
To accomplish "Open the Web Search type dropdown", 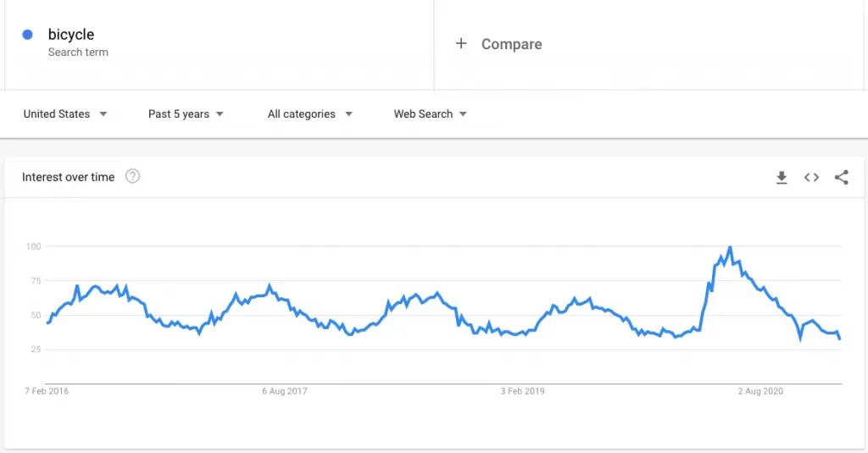I will click(430, 114).
